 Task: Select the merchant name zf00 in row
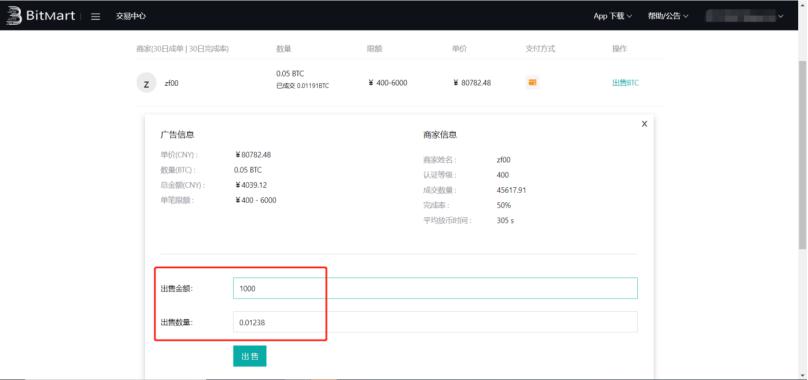pyautogui.click(x=171, y=83)
